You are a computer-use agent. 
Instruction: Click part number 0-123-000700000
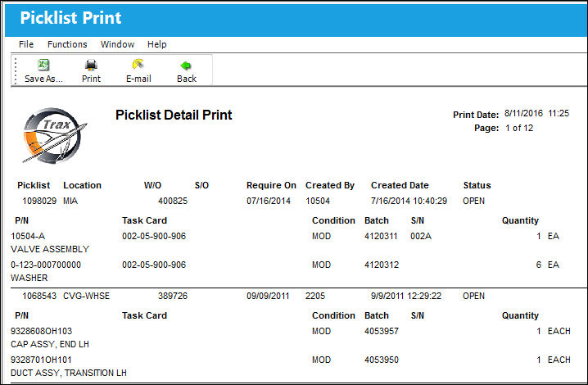[x=46, y=265]
